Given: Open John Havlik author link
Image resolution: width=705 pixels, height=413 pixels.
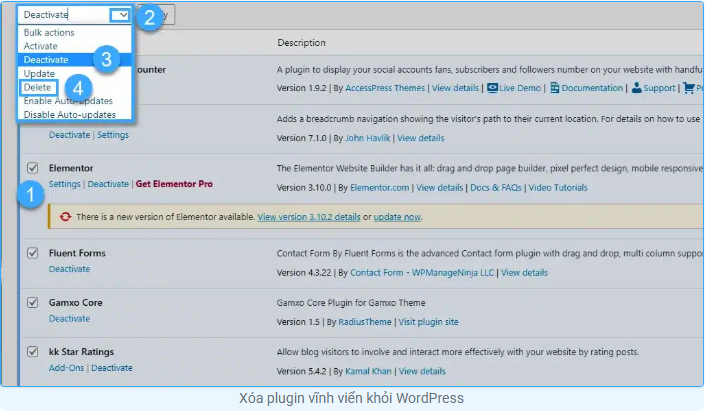Looking at the screenshot, I should pyautogui.click(x=367, y=138).
